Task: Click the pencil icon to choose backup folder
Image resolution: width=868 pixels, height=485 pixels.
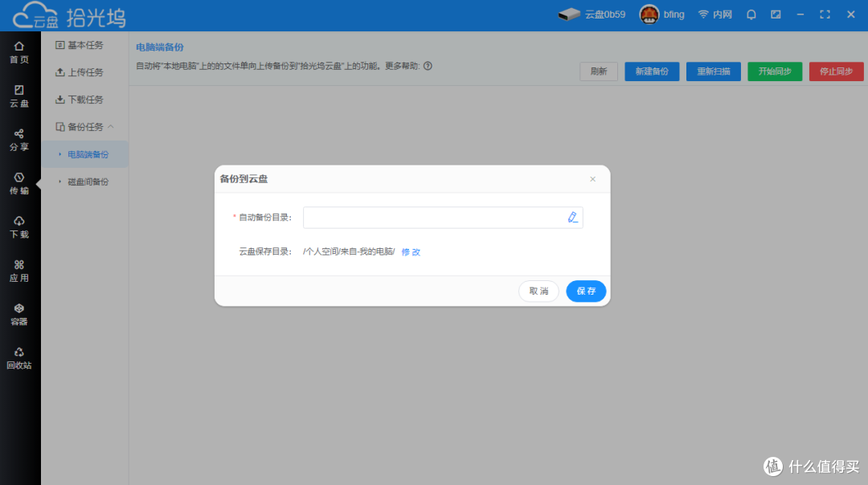Action: pos(573,218)
